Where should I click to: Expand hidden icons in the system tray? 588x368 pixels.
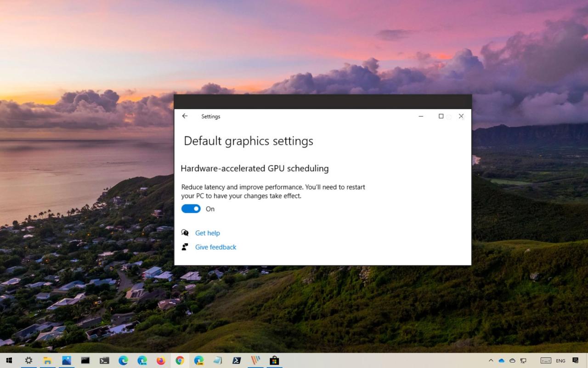pos(491,361)
